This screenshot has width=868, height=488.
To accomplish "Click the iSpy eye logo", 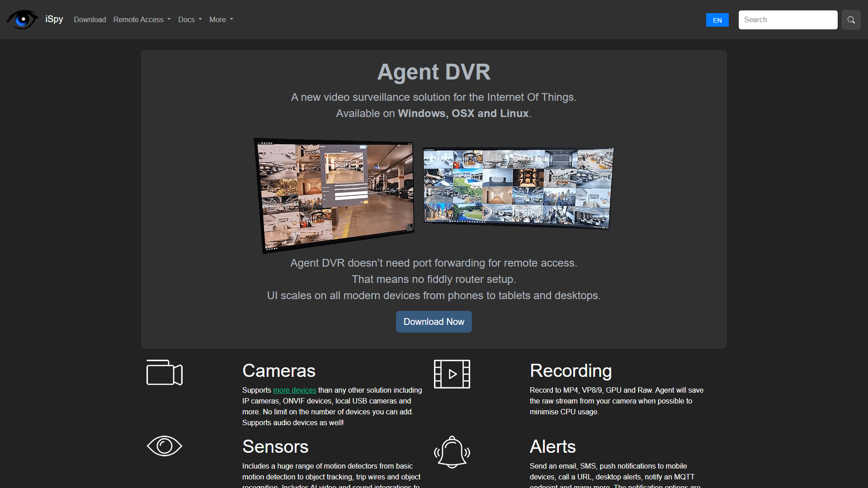I will click(x=22, y=19).
